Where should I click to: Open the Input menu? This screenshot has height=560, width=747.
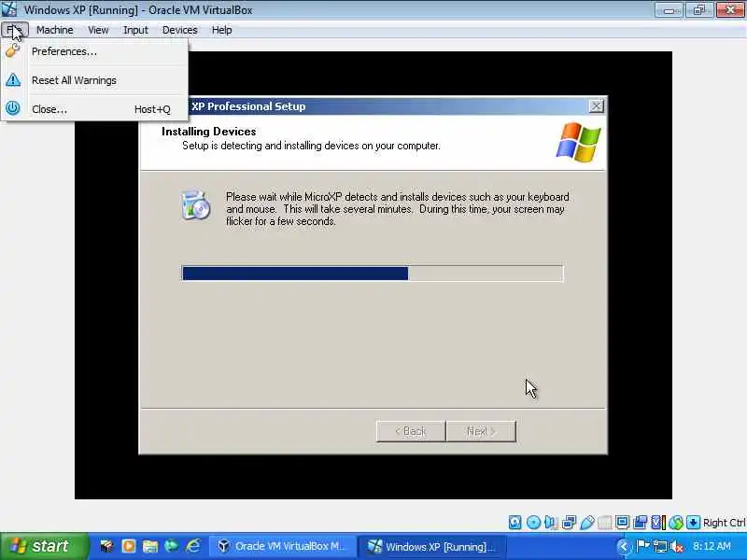coord(135,30)
